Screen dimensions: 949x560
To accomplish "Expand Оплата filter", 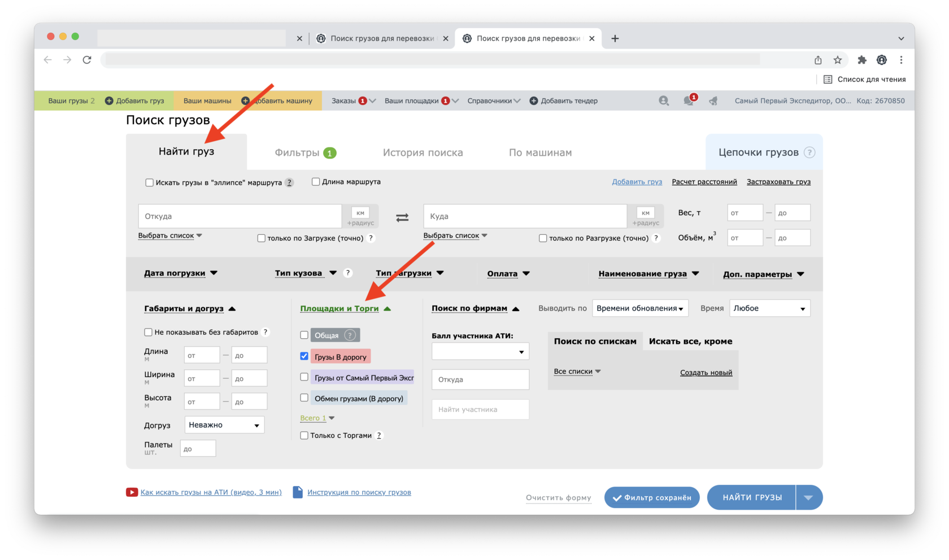I will tap(508, 274).
